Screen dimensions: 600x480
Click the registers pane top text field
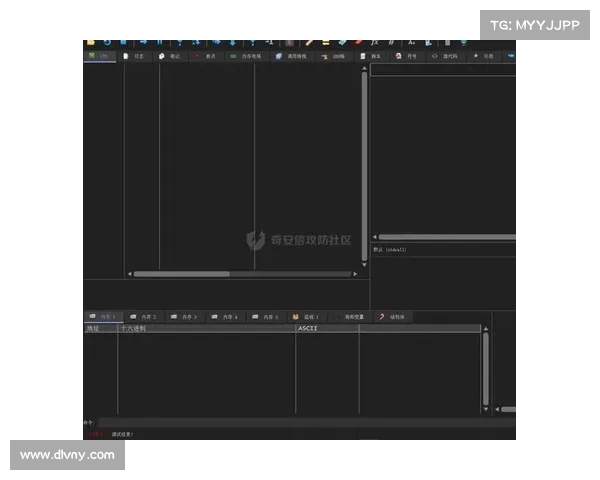[443, 70]
